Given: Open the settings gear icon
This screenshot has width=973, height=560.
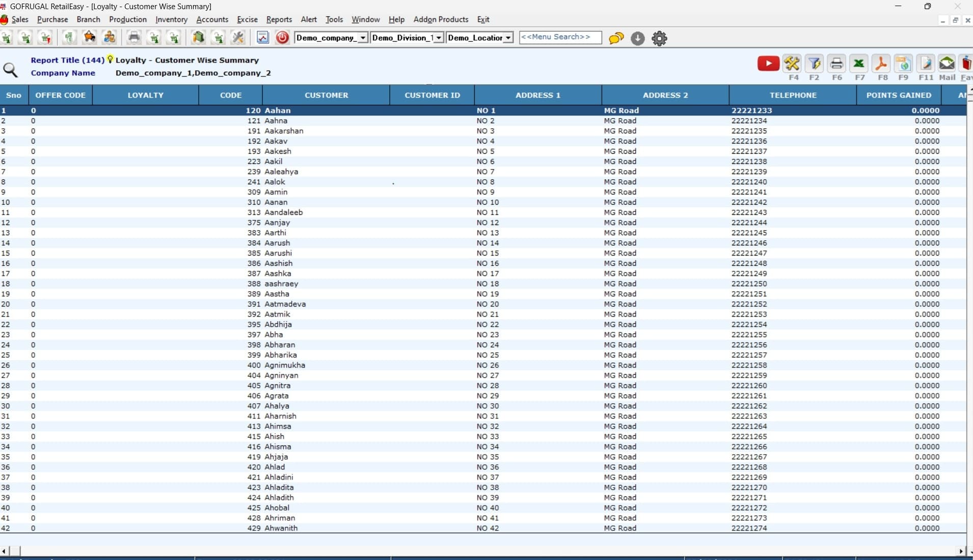Looking at the screenshot, I should pos(659,38).
